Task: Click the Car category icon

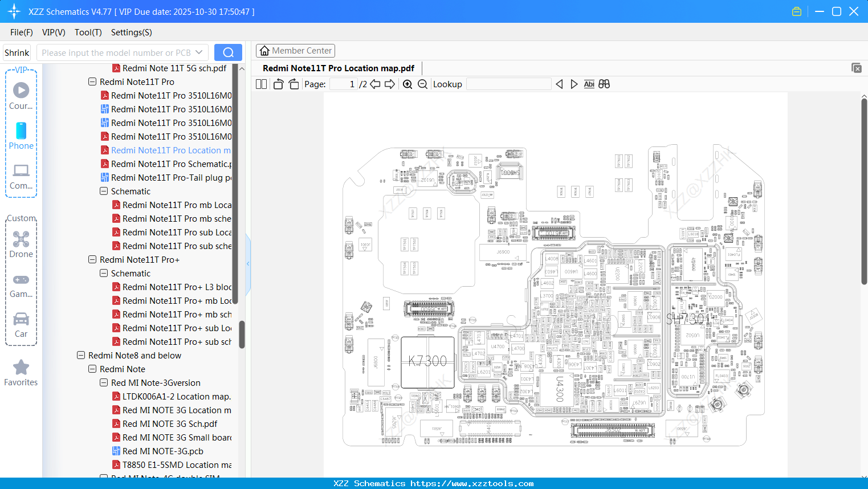Action: point(21,319)
